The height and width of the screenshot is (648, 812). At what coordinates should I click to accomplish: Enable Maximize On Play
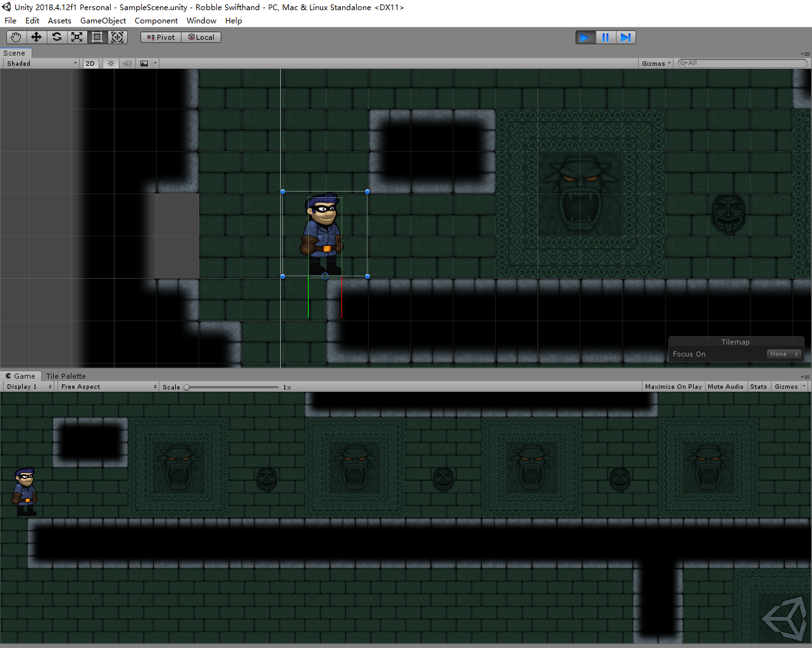pyautogui.click(x=673, y=386)
